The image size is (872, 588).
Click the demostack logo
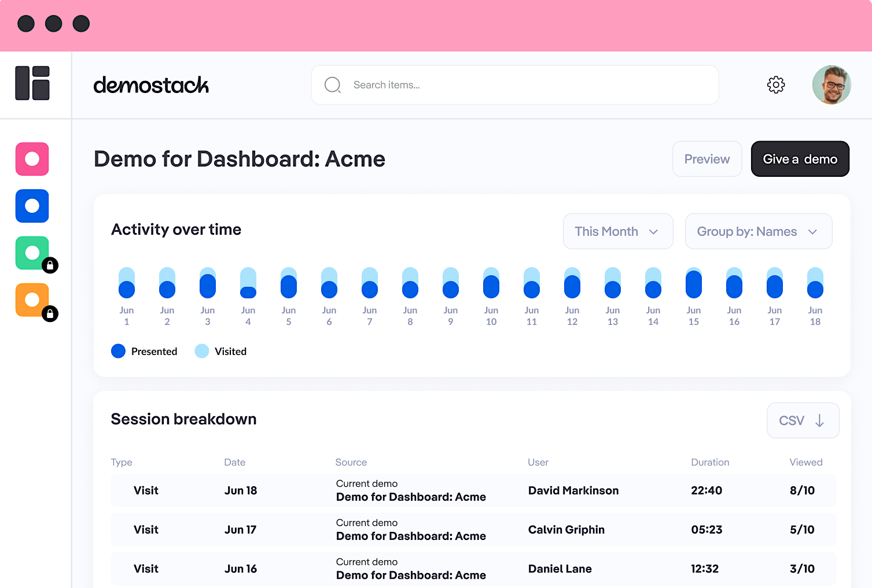tap(151, 85)
